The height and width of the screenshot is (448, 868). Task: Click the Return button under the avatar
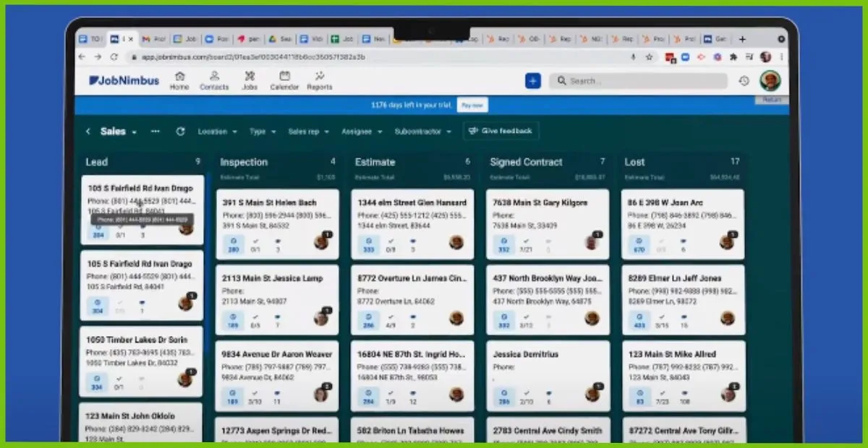[x=772, y=100]
